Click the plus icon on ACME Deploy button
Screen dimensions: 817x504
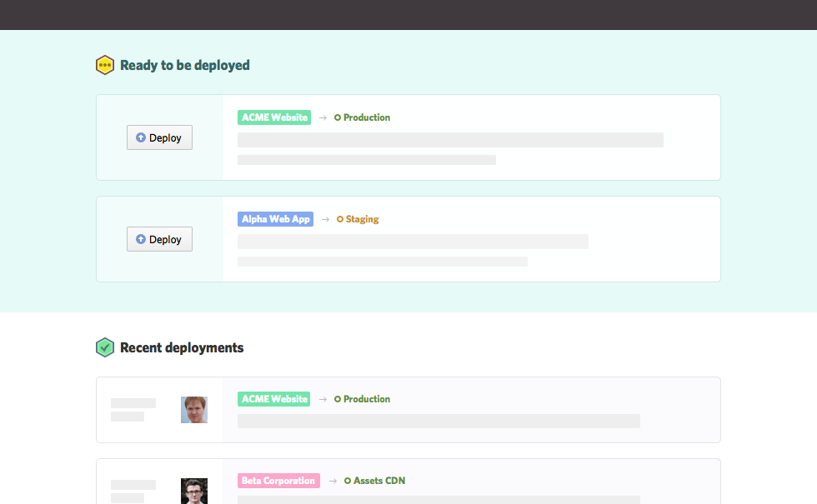[141, 137]
